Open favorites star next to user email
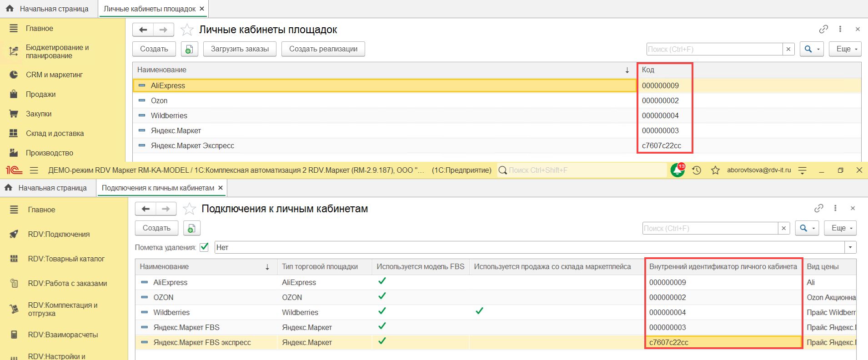 point(715,170)
